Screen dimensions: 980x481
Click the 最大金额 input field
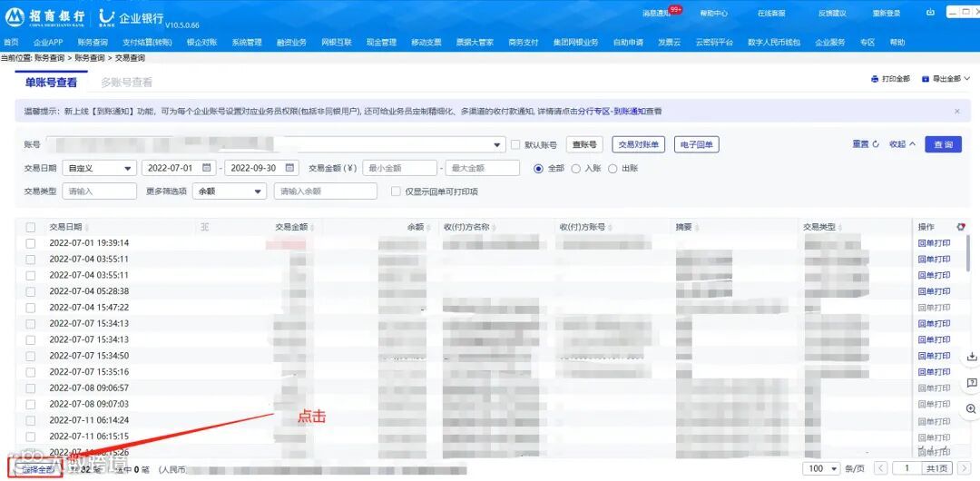[x=482, y=168]
